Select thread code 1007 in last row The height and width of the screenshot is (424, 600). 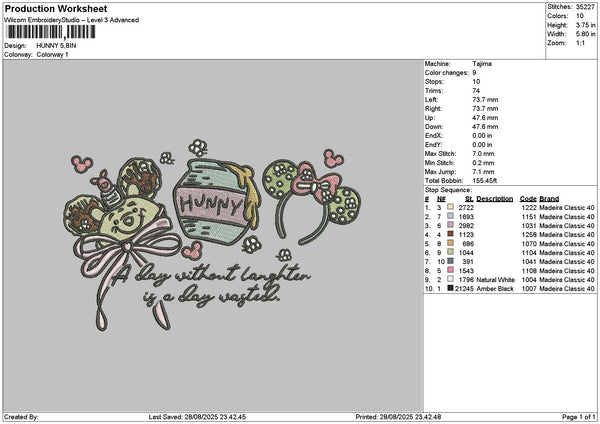(529, 289)
